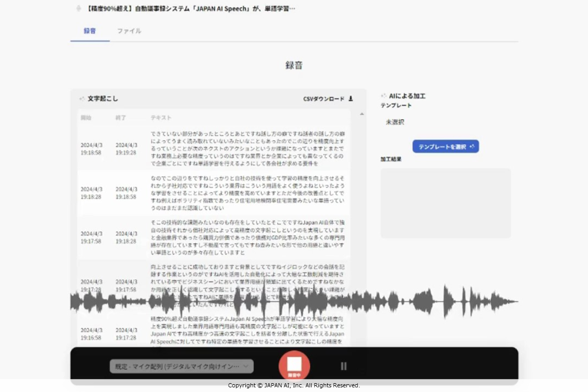
Task: Click the sparkle icon inside テンプレートを選択 button
Action: coord(472,146)
